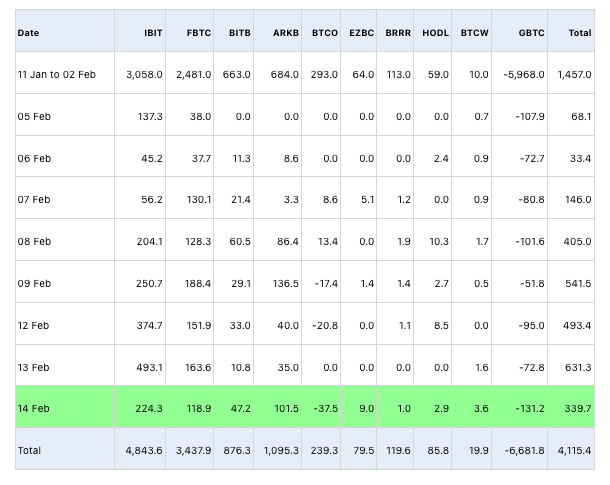
Task: Select the FBTC value 130.1
Action: (x=198, y=200)
